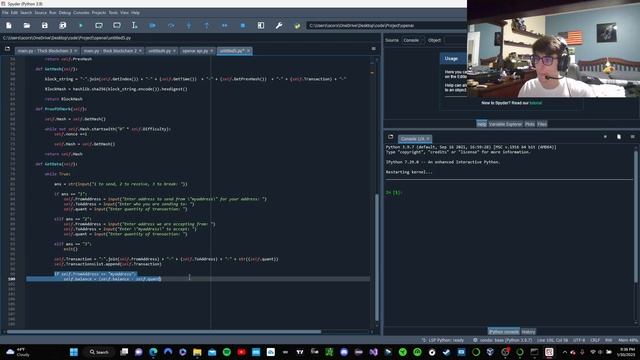Click the taskbar Search box
This screenshot has width=640, height=360.
[99, 352]
